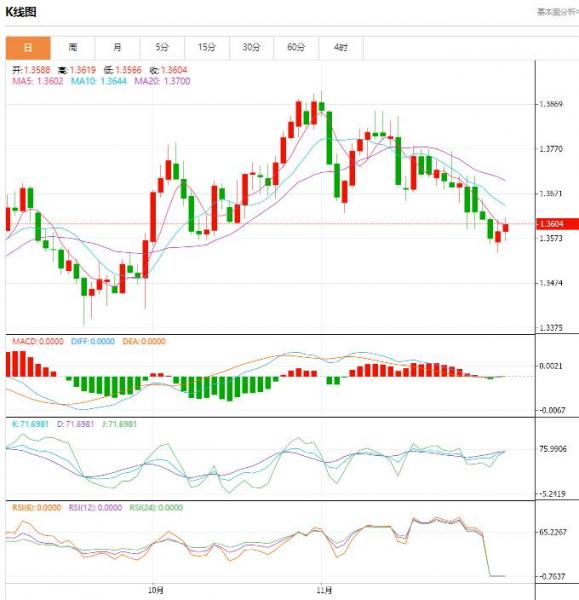The image size is (579, 600).
Task: Open the 60分 timeframe tab
Action: click(x=296, y=48)
